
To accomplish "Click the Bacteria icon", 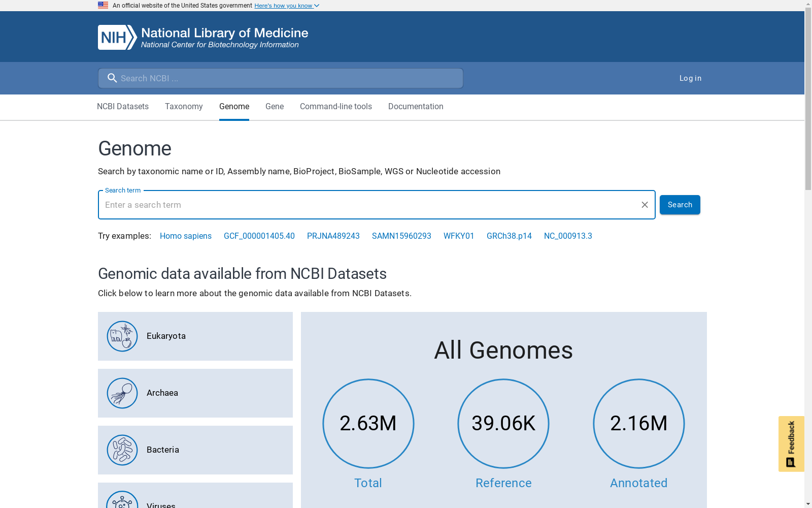I will click(x=122, y=450).
